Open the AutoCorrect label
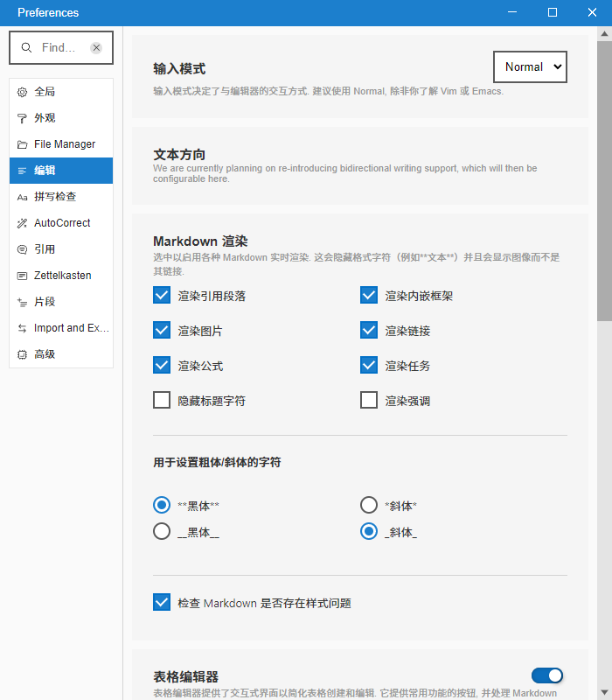The image size is (612, 700). pyautogui.click(x=62, y=223)
